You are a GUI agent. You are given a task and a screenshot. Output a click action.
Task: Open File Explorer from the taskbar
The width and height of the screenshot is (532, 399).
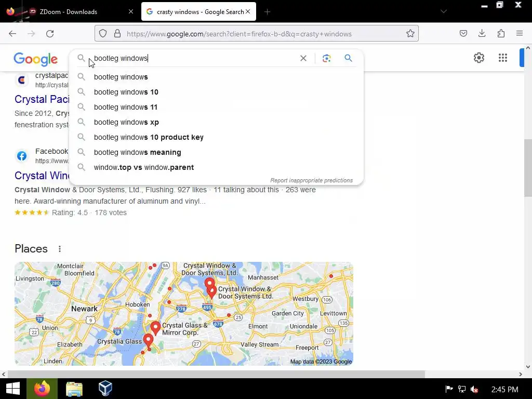pos(74,389)
